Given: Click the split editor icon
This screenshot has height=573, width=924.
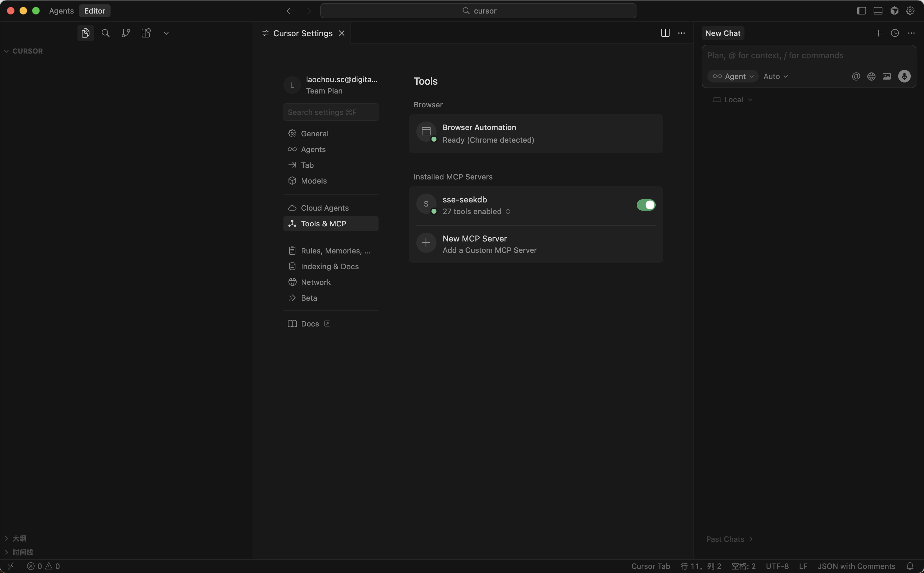Looking at the screenshot, I should [665, 33].
